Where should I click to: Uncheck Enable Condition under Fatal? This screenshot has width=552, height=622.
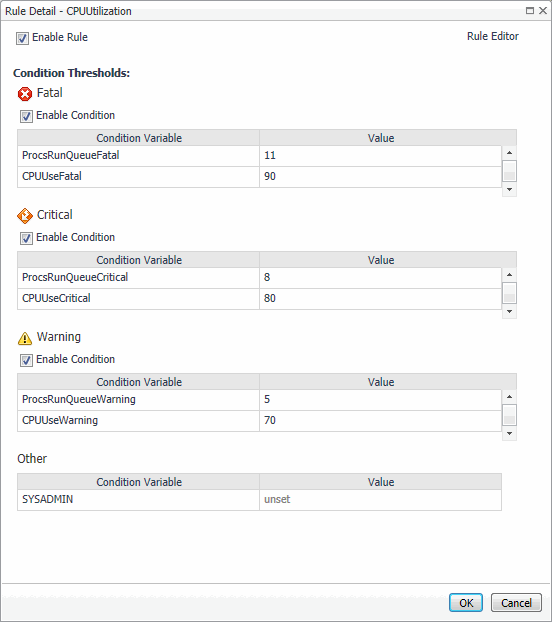[x=26, y=116]
